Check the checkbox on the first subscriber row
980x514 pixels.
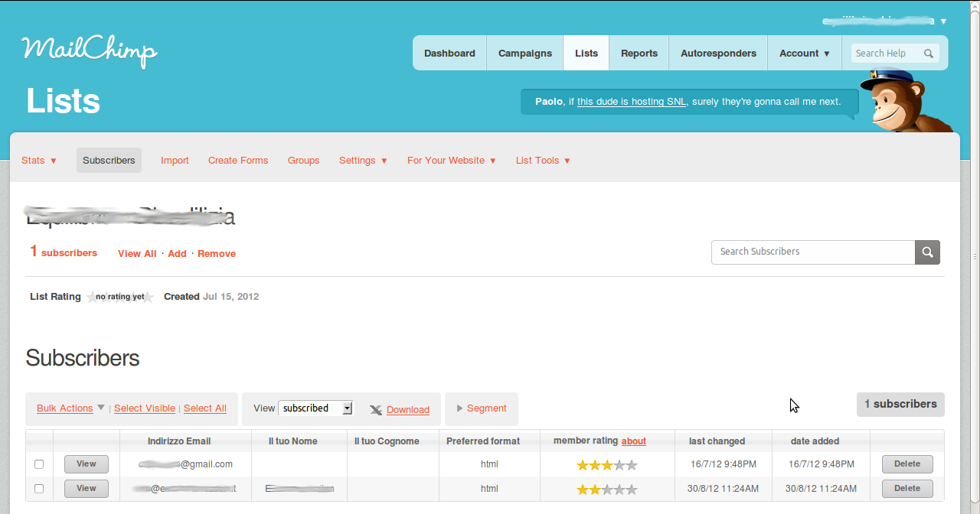pos(41,464)
